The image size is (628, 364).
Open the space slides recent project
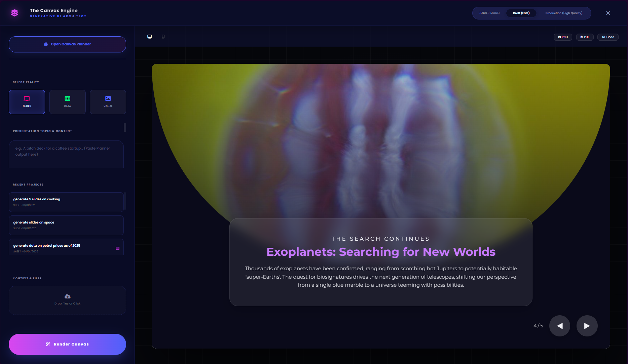pos(66,225)
